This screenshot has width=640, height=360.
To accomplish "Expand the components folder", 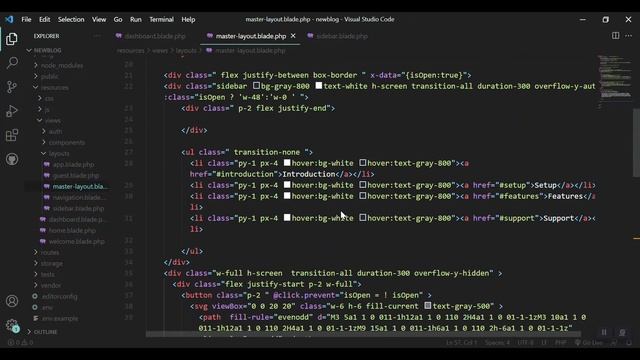I will 67,142.
